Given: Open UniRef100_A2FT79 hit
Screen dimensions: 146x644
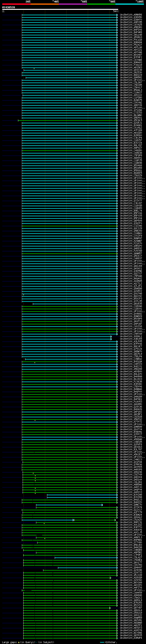Looking at the screenshot, I should [131, 512].
